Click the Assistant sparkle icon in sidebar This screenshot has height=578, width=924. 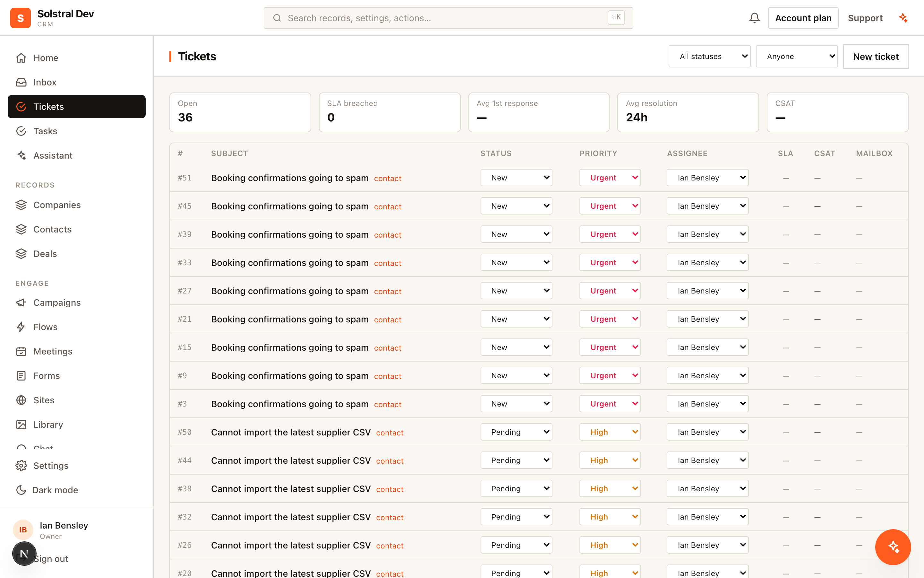coord(21,156)
